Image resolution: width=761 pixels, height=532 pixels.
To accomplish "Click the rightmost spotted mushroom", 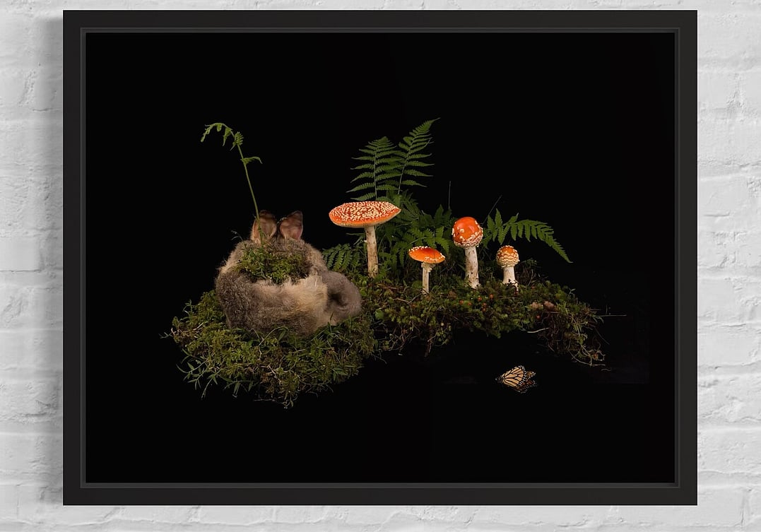I will coord(507,257).
